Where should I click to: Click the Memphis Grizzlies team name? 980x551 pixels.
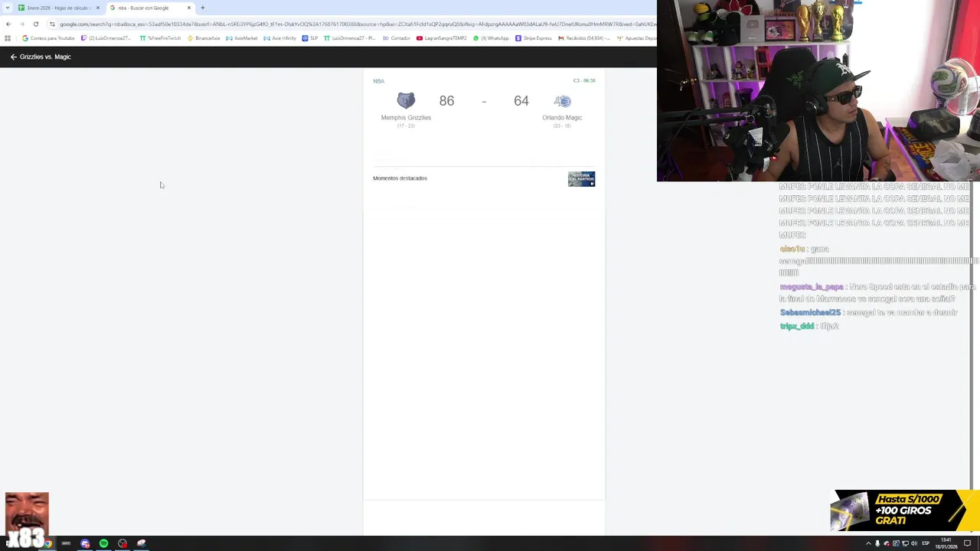pos(406,118)
